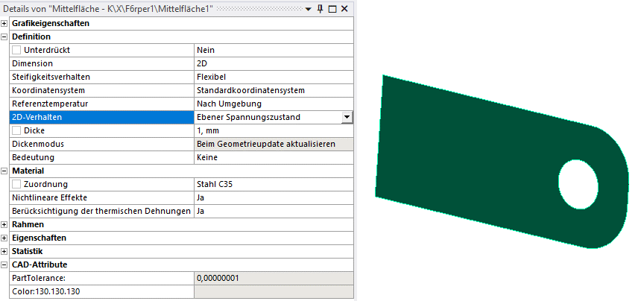The height and width of the screenshot is (301, 644).
Task: Open the 2D-Verhalten dropdown arrow
Action: [x=347, y=117]
